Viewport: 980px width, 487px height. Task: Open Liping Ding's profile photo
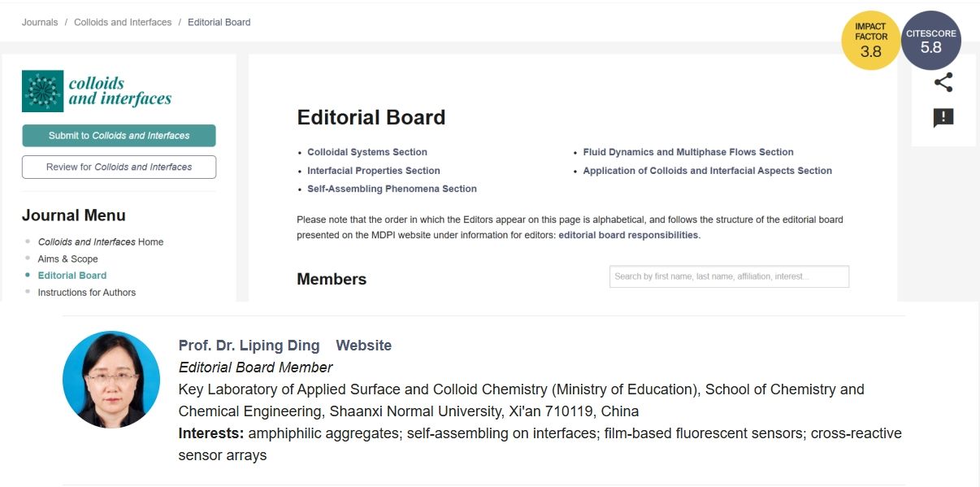tap(111, 380)
